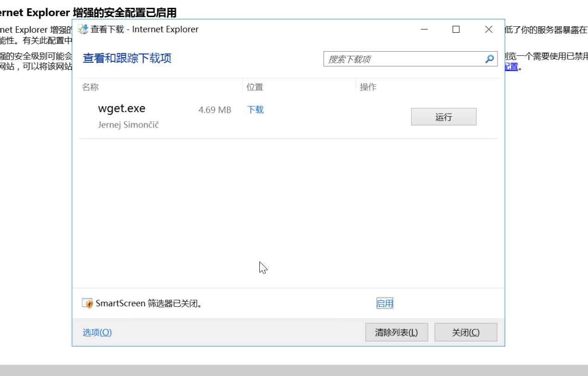
Task: Sort by the 名称 column header
Action: 90,87
